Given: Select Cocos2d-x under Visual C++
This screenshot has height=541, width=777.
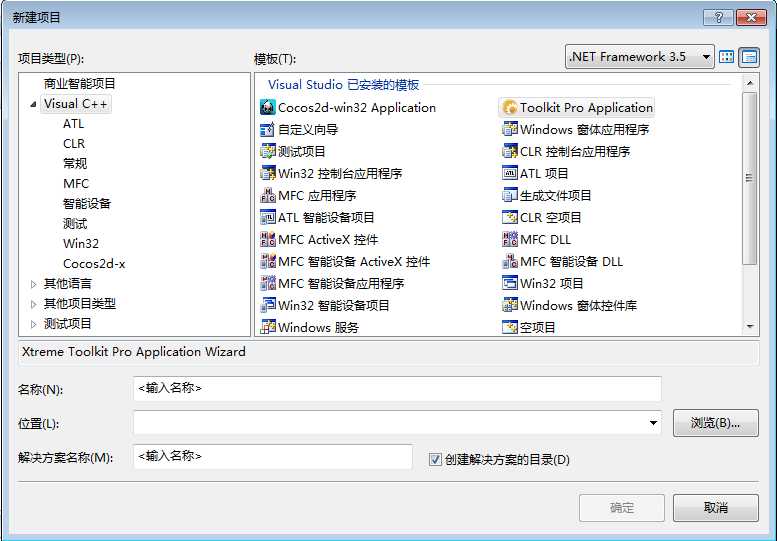Looking at the screenshot, I should (x=94, y=264).
